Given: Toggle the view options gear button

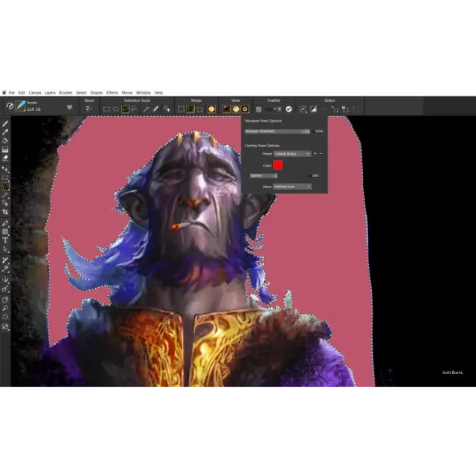Looking at the screenshot, I should [245, 109].
